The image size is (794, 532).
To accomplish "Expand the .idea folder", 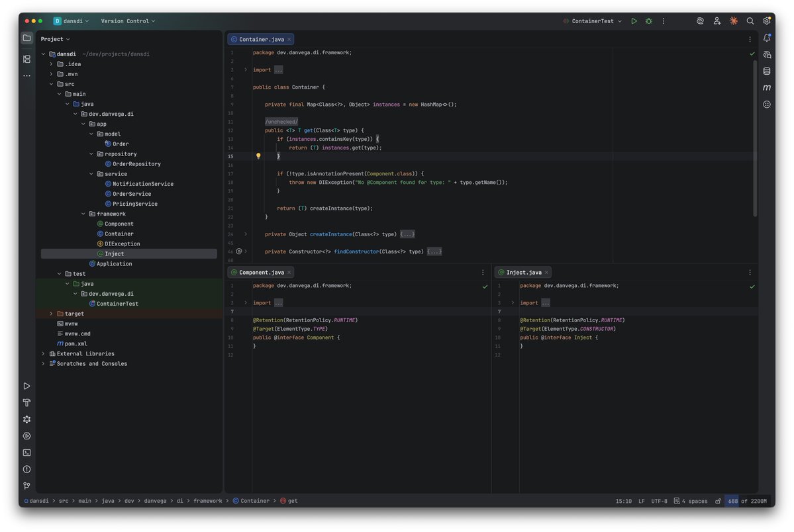I will pos(51,64).
